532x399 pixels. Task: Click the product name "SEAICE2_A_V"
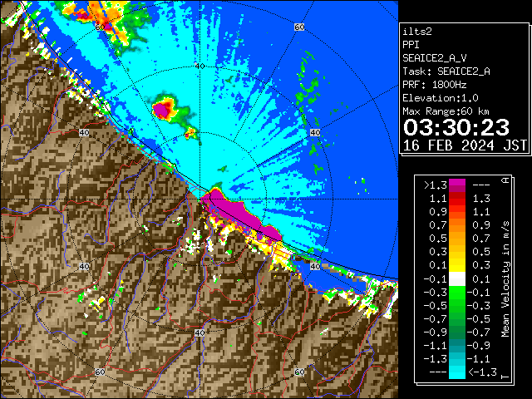click(x=435, y=58)
